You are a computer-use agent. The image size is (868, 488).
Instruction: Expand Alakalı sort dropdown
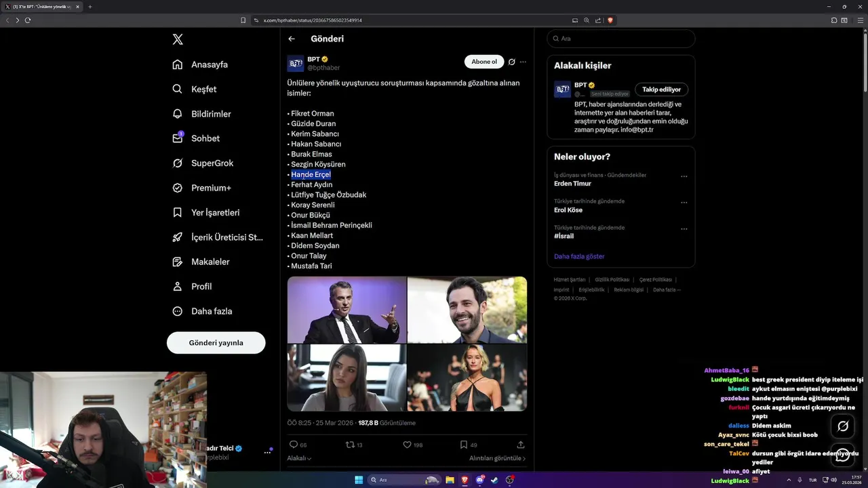[299, 458]
